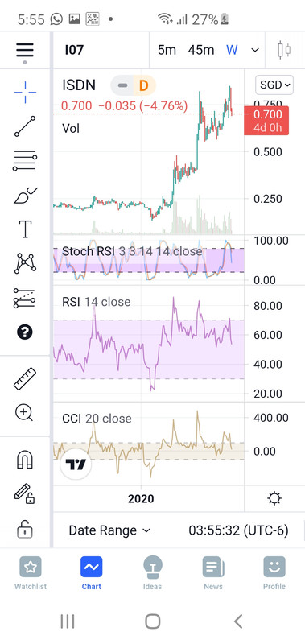Open the Watchlist tab
Screen dimensions: 305x644
tap(31, 573)
